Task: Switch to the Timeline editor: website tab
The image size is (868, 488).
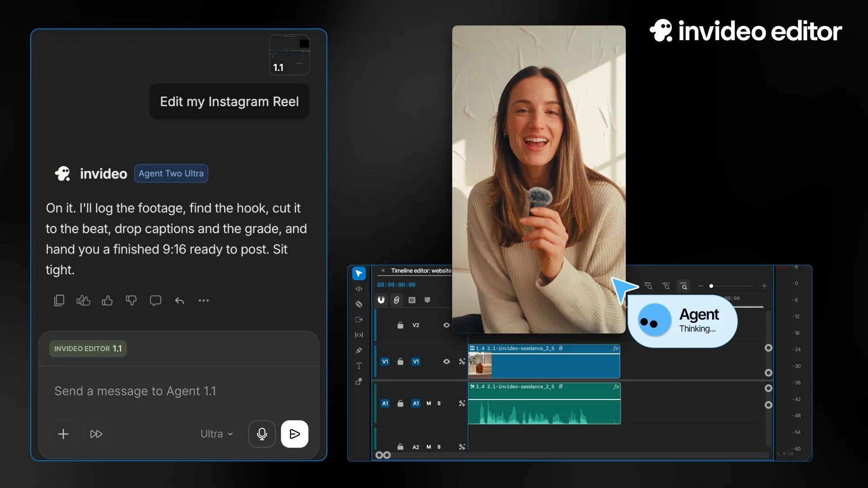Action: pos(421,271)
